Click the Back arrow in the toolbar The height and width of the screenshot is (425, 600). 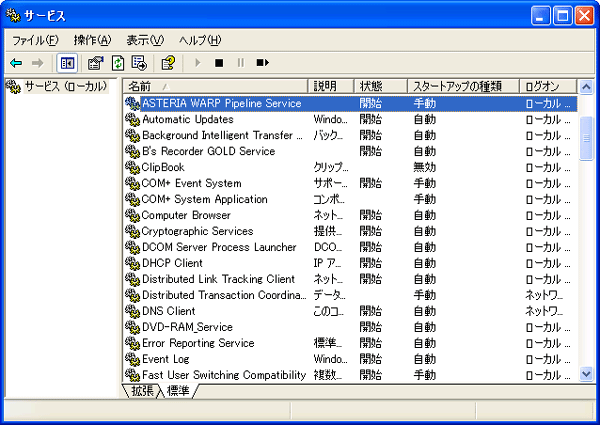tap(16, 63)
